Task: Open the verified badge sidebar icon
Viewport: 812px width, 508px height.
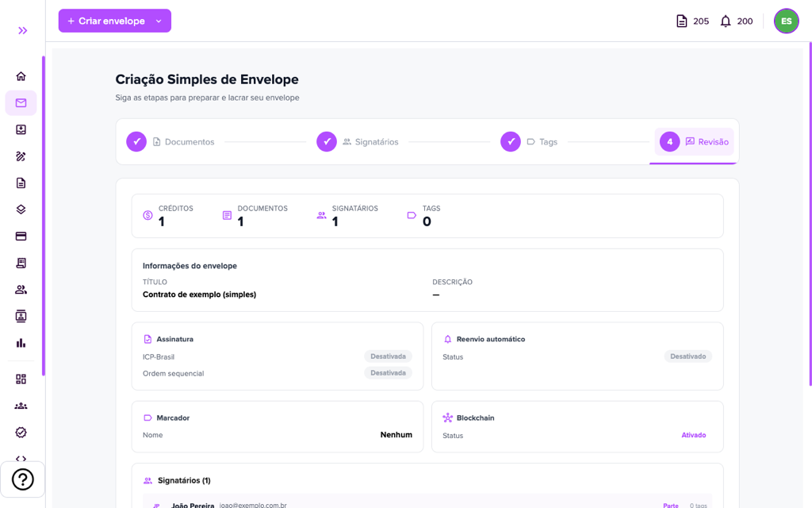Action: pyautogui.click(x=21, y=433)
